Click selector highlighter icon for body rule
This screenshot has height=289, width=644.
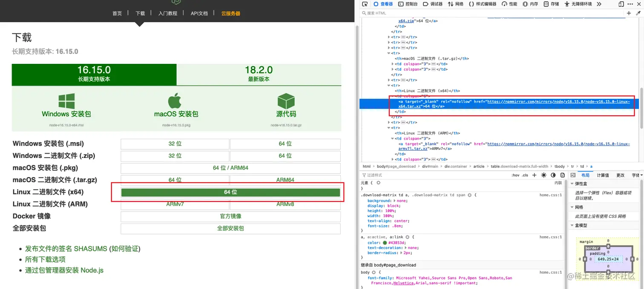[x=374, y=272]
